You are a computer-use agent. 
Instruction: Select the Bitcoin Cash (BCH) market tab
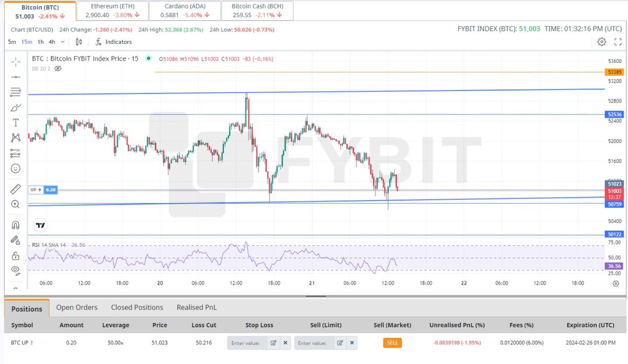pos(257,11)
